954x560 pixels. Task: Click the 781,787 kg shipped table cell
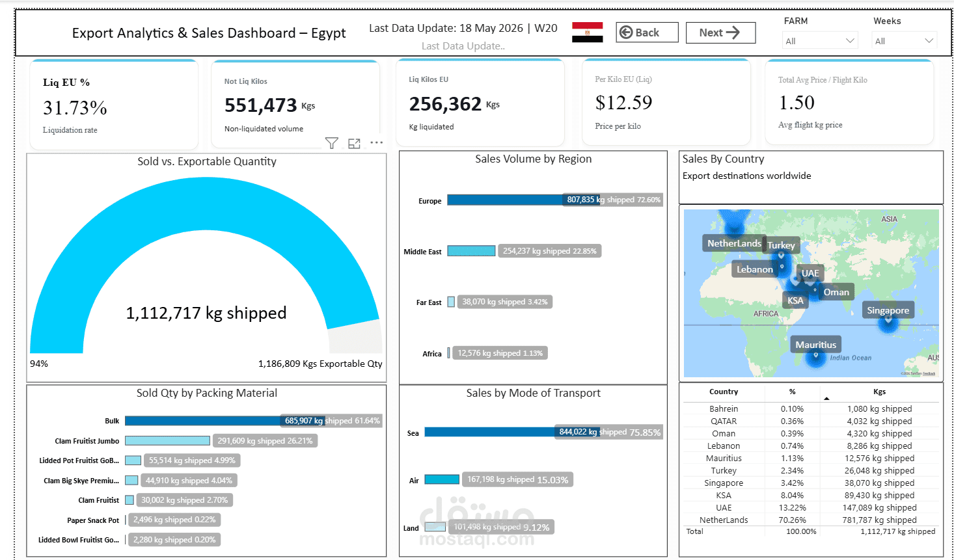coord(879,520)
